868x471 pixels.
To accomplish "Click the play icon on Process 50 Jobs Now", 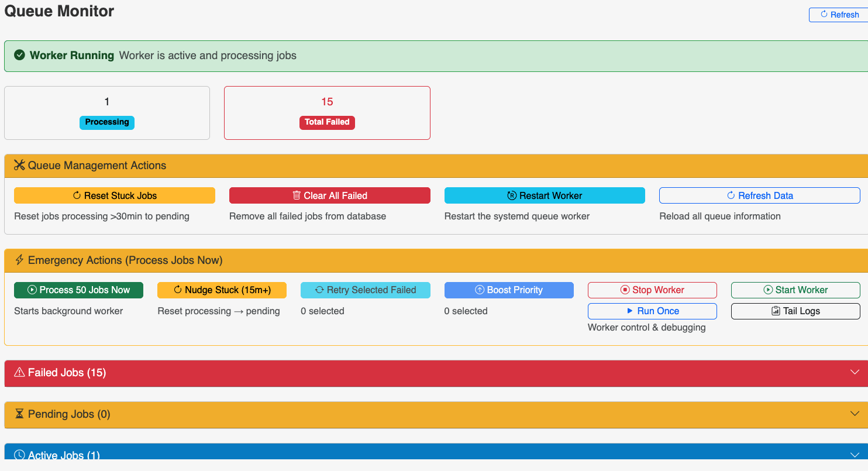I will click(x=33, y=290).
